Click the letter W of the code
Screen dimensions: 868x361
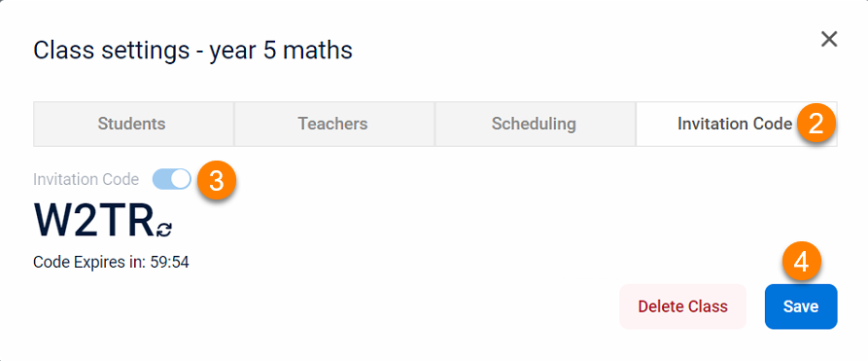(52, 221)
